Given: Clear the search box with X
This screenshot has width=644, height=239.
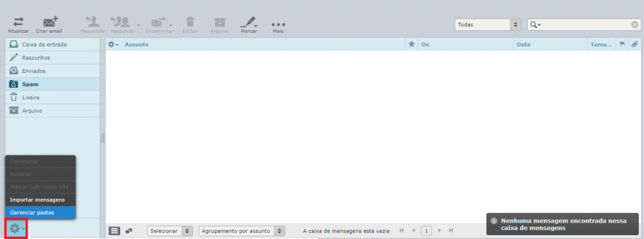Looking at the screenshot, I should point(635,25).
